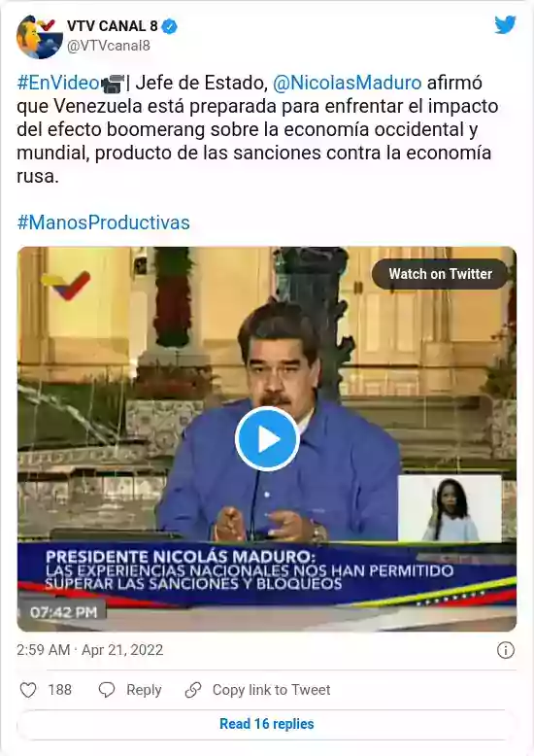Open the @NicolasMaduro mention link
This screenshot has height=756, width=534.
click(347, 83)
